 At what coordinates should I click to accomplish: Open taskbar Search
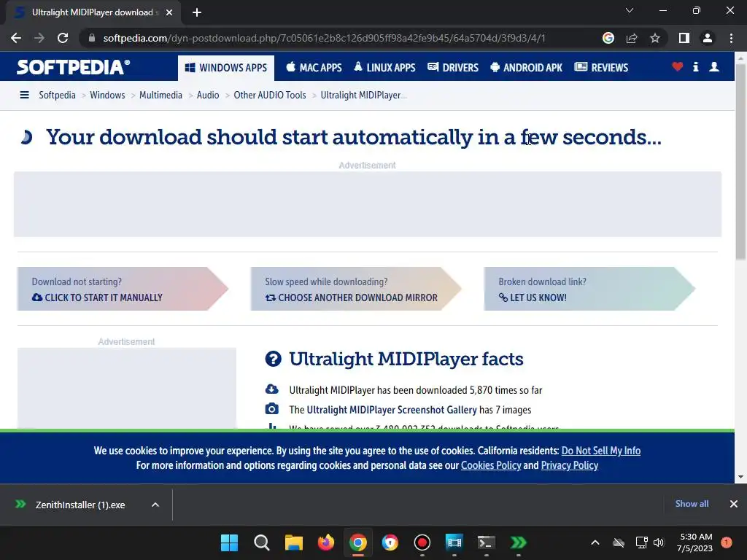[x=262, y=542]
